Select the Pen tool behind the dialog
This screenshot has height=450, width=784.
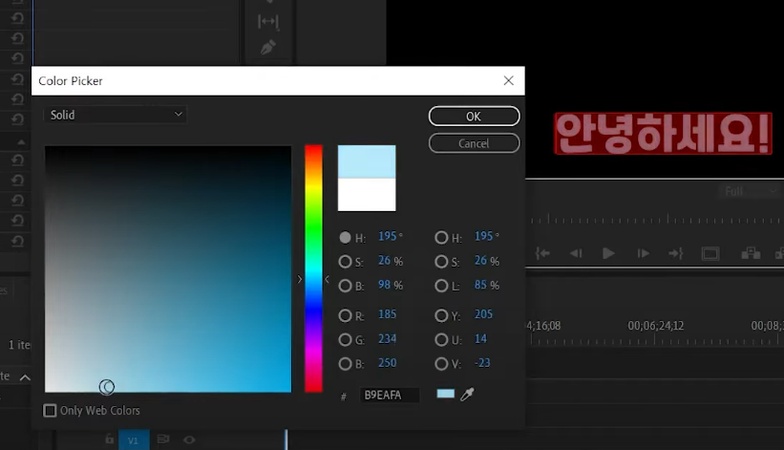click(x=268, y=47)
